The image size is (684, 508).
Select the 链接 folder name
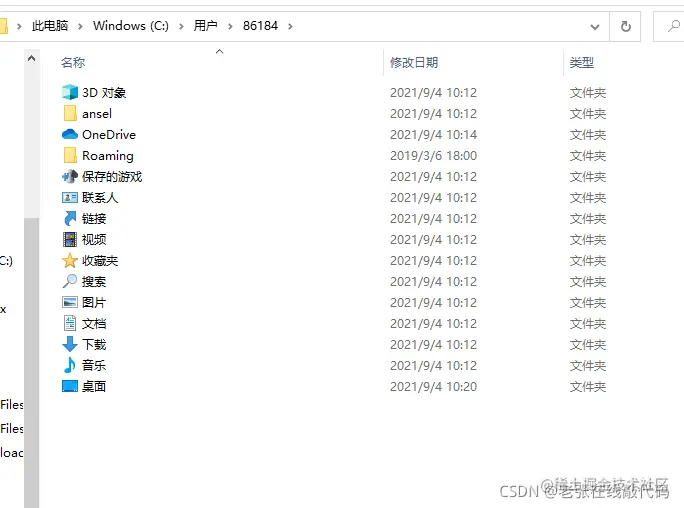coord(94,218)
